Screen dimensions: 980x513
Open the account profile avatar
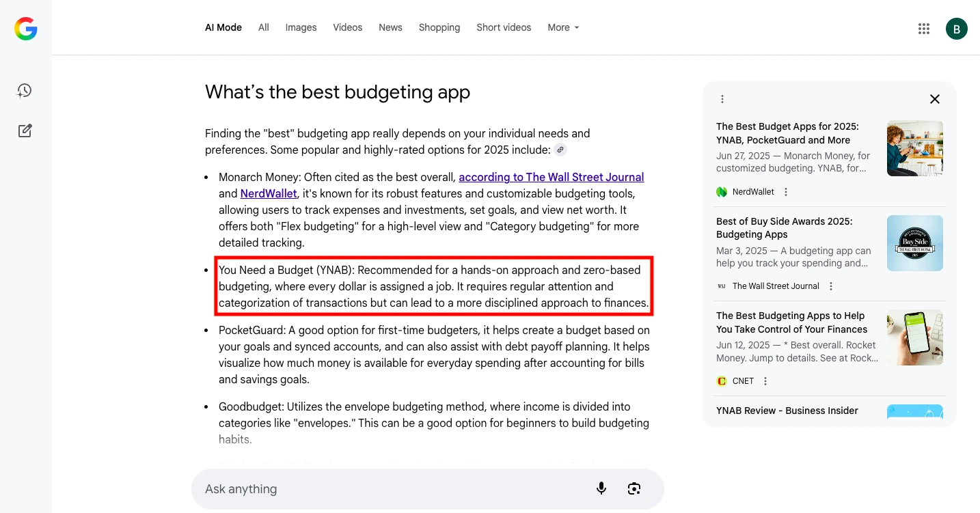956,29
